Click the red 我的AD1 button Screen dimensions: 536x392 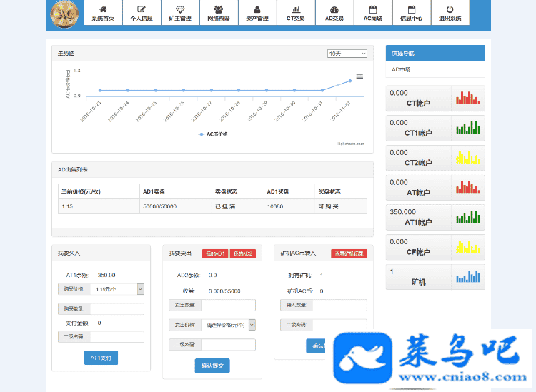click(x=214, y=253)
